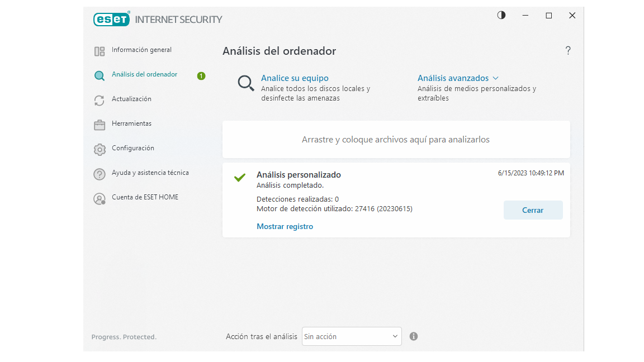Viewport: 644px width, 362px height.
Task: Open Información general section
Action: pos(141,50)
